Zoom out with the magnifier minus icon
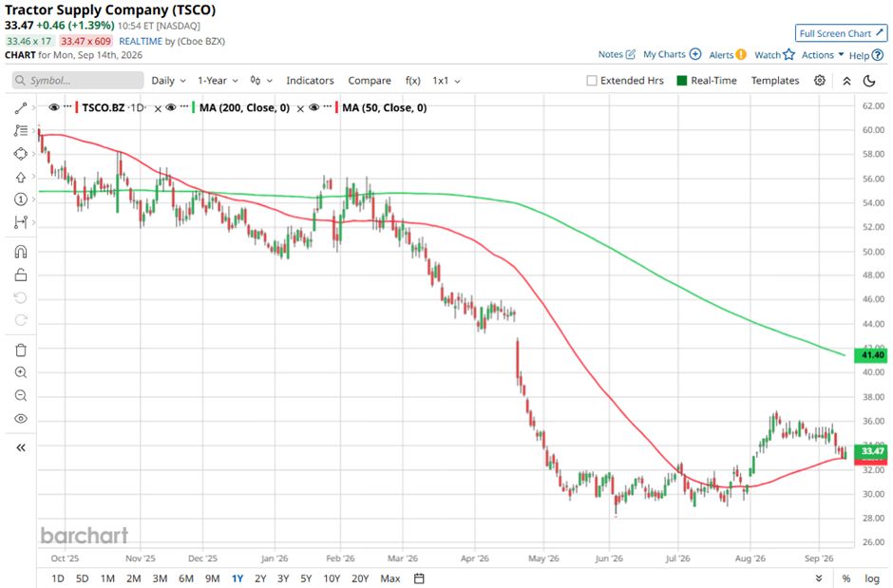The height and width of the screenshot is (588, 893). [21, 395]
